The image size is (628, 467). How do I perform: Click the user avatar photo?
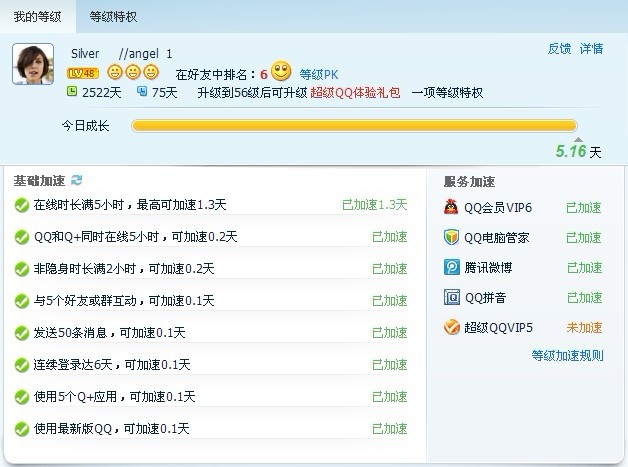coord(33,64)
